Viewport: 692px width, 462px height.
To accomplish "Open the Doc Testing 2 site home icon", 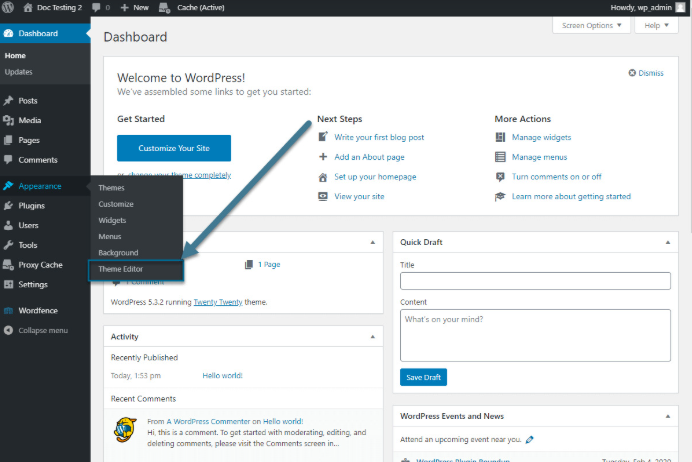I will click(x=28, y=8).
